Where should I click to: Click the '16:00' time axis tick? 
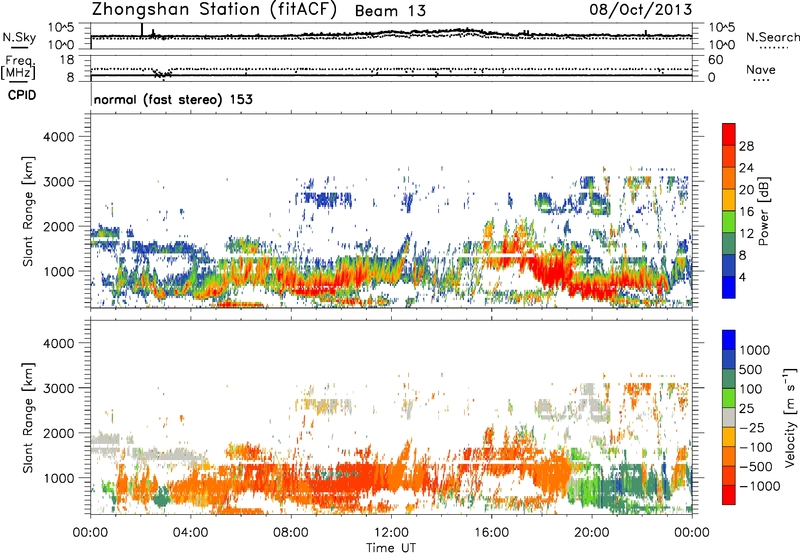[491, 533]
